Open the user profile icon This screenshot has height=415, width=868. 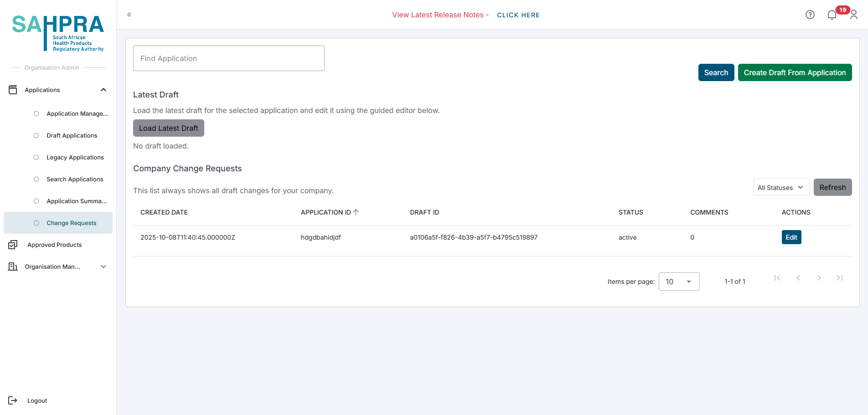tap(854, 15)
